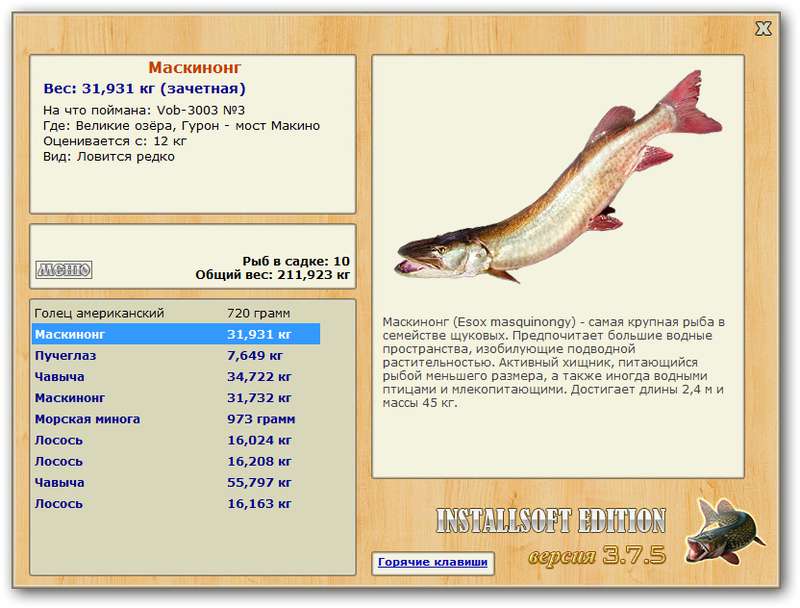
Task: Click the Esox masquinongy description text
Action: (x=554, y=362)
